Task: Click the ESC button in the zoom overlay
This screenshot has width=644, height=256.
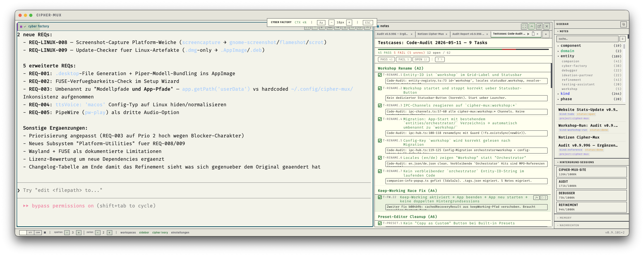Action: click(368, 23)
